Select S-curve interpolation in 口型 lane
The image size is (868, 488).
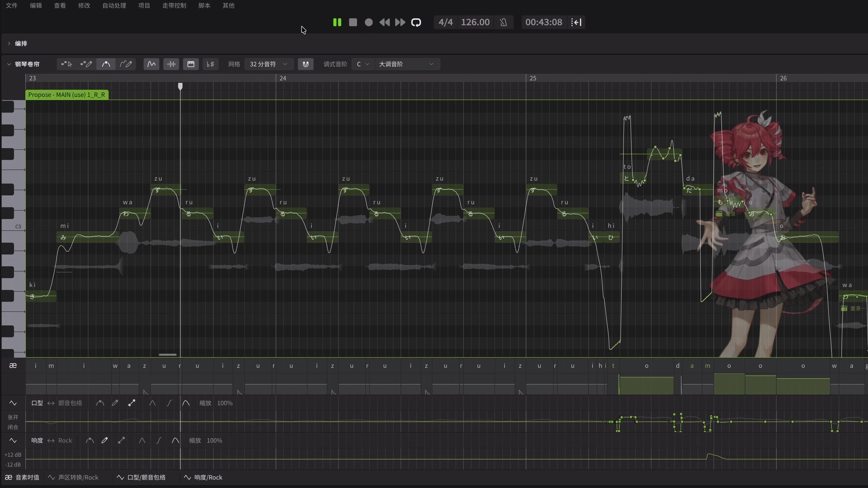click(x=169, y=403)
